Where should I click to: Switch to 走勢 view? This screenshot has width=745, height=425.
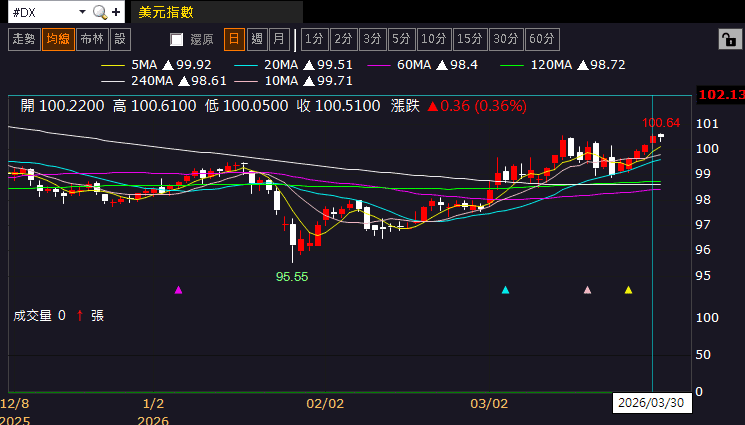24,39
